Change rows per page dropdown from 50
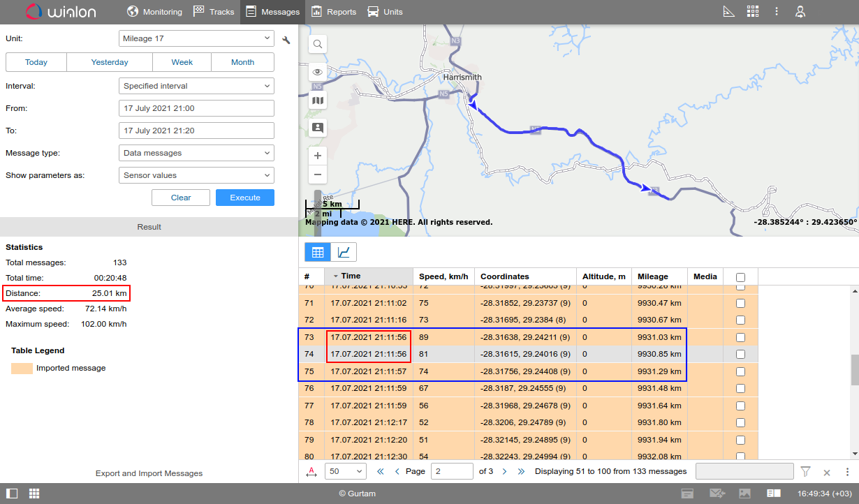 (346, 471)
